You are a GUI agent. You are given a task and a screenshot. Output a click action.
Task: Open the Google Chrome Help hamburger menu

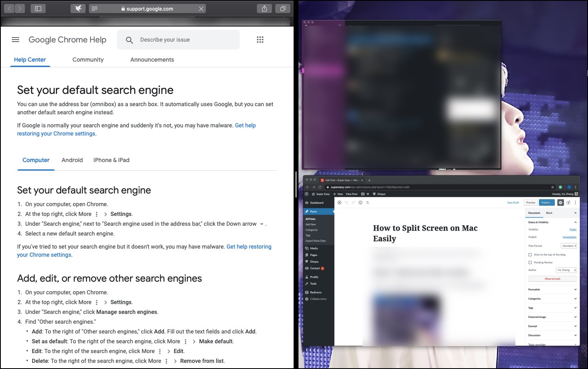(15, 40)
